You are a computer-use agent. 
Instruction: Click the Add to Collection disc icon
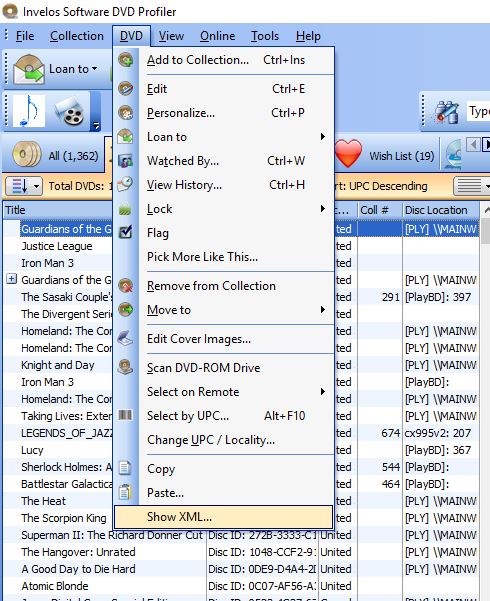[125, 59]
